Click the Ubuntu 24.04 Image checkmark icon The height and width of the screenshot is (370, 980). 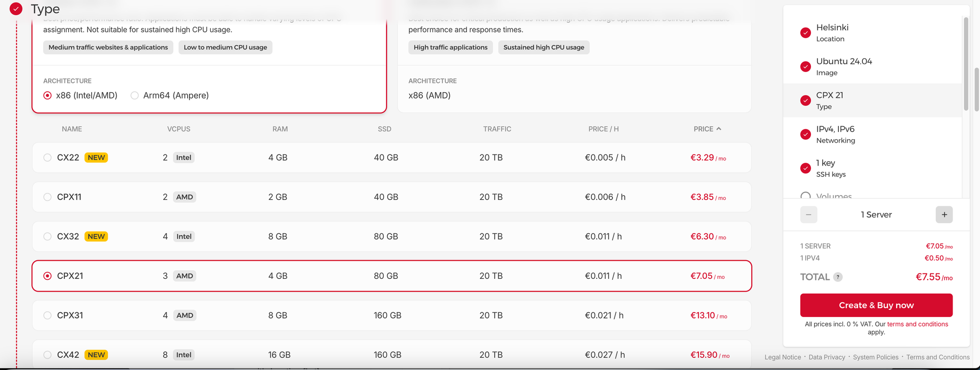pyautogui.click(x=805, y=67)
